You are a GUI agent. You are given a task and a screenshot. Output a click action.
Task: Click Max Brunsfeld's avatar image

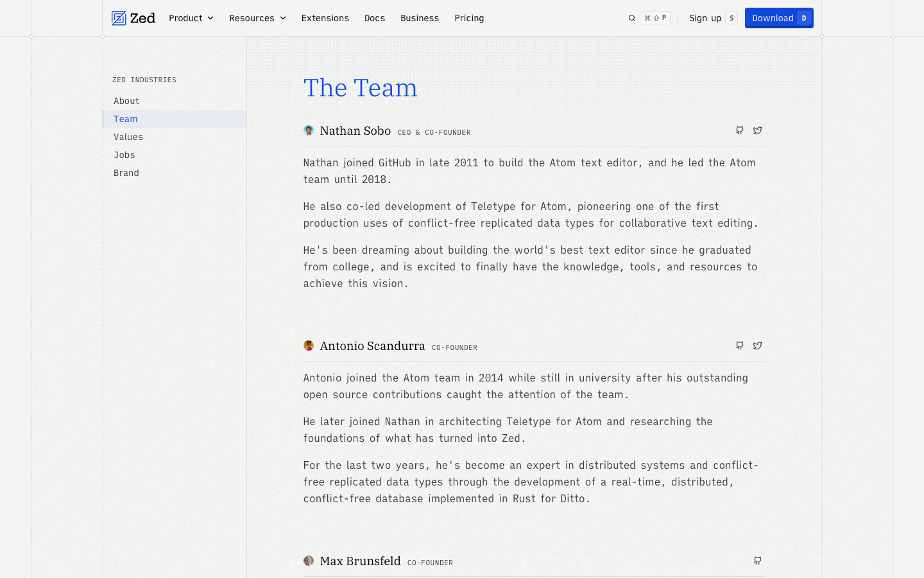coord(309,561)
